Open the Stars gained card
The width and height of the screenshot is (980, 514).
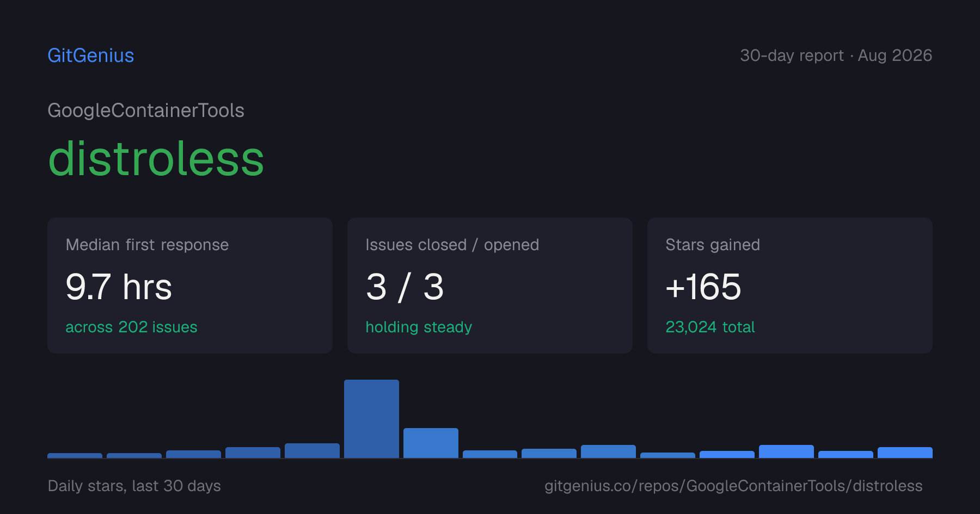[790, 286]
